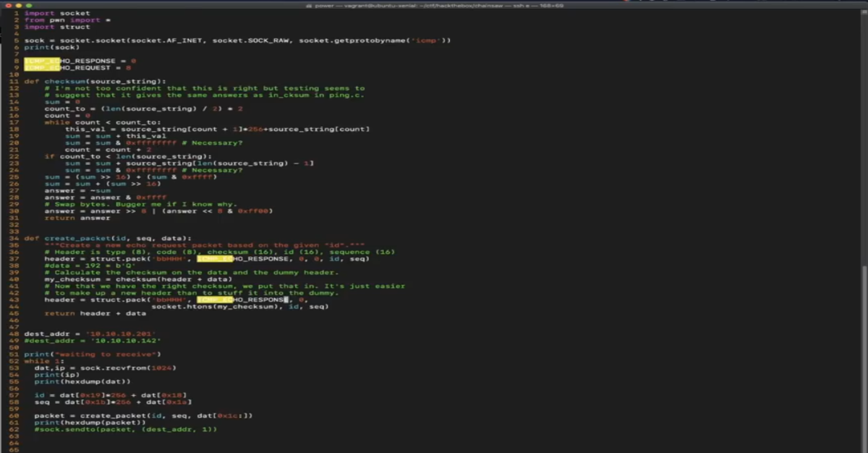The height and width of the screenshot is (453, 868).
Task: Click the "return answer" line
Action: point(77,218)
